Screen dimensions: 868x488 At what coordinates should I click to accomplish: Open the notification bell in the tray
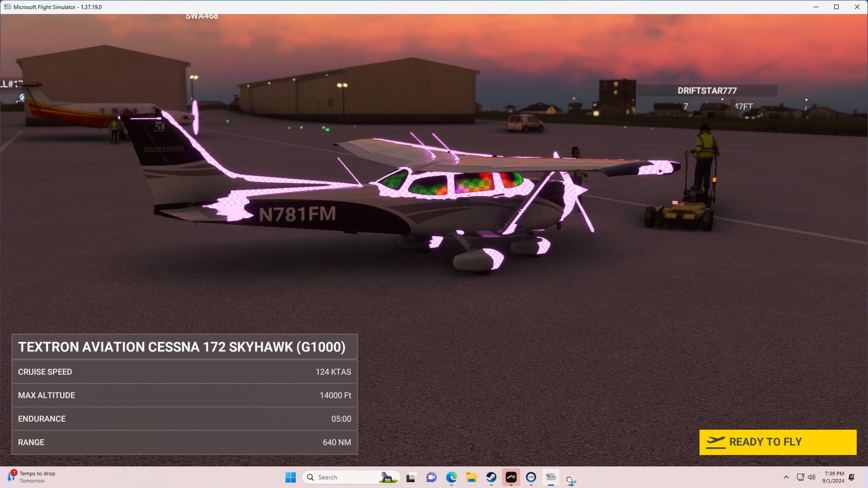click(x=852, y=477)
